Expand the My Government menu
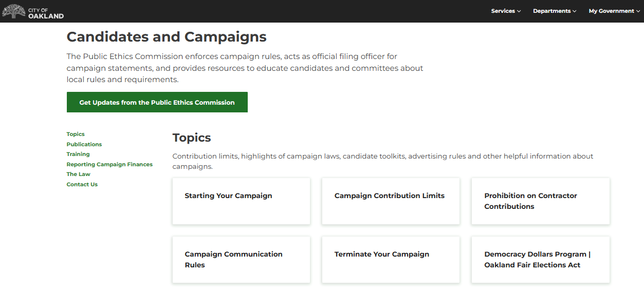 [614, 11]
